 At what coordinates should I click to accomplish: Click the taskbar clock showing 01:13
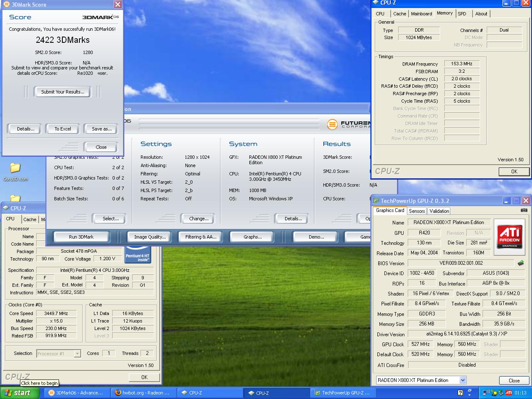point(520,393)
